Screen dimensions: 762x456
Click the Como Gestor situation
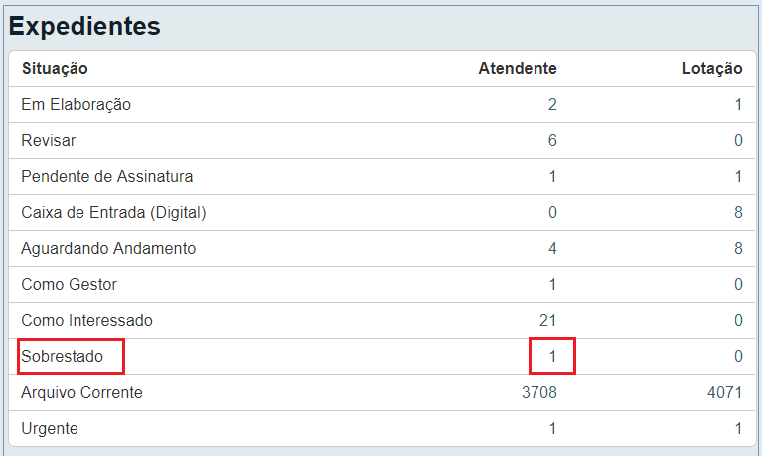pos(69,284)
